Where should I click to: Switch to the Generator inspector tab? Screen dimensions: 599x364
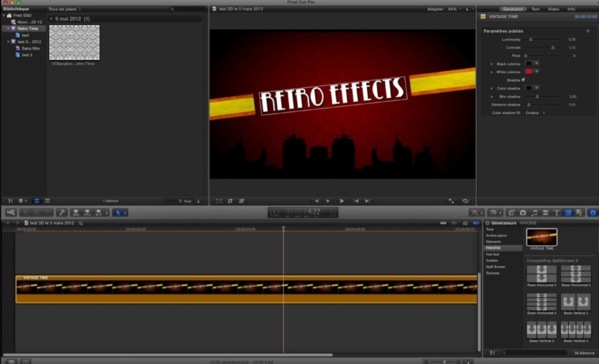pyautogui.click(x=513, y=9)
